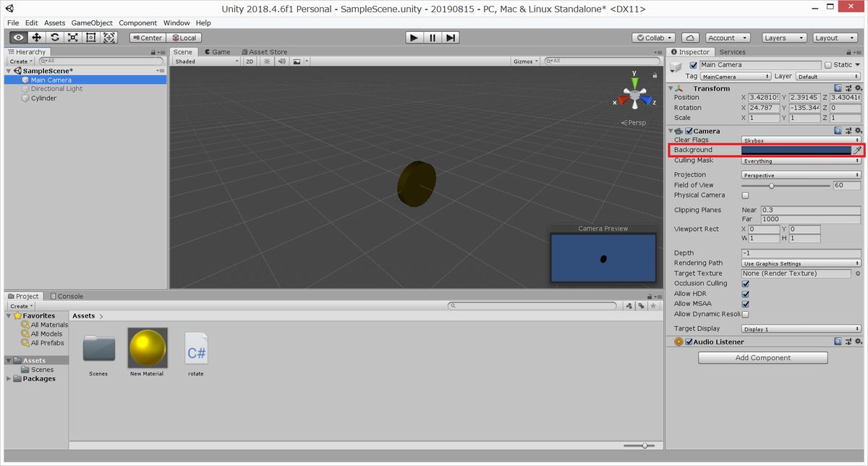This screenshot has height=466, width=868.
Task: Open Transform component gear menu
Action: point(858,88)
